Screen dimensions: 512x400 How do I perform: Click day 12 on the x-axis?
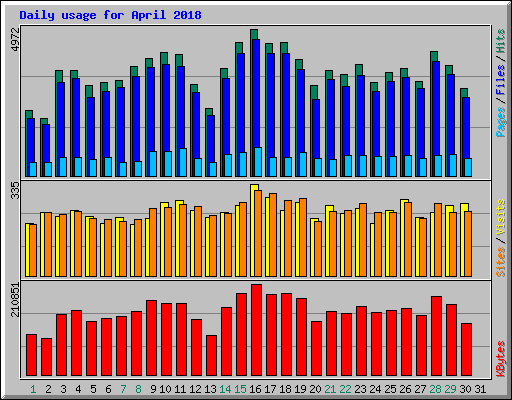click(x=195, y=389)
